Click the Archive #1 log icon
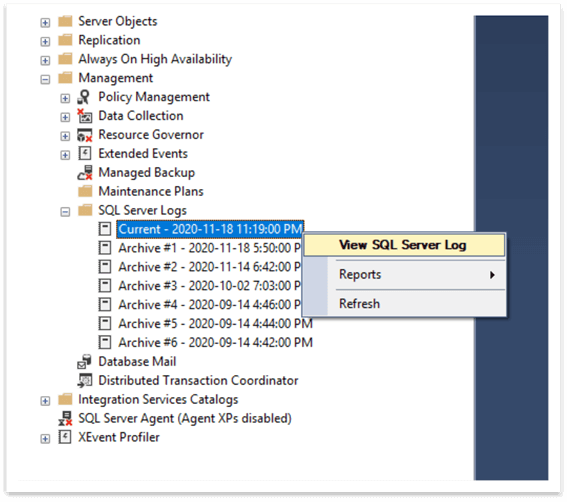 [105, 248]
